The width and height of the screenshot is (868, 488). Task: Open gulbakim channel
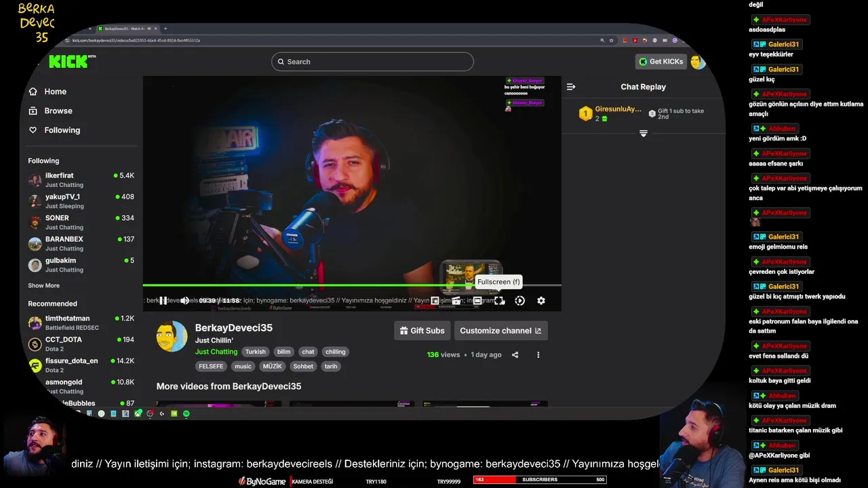tap(81, 264)
